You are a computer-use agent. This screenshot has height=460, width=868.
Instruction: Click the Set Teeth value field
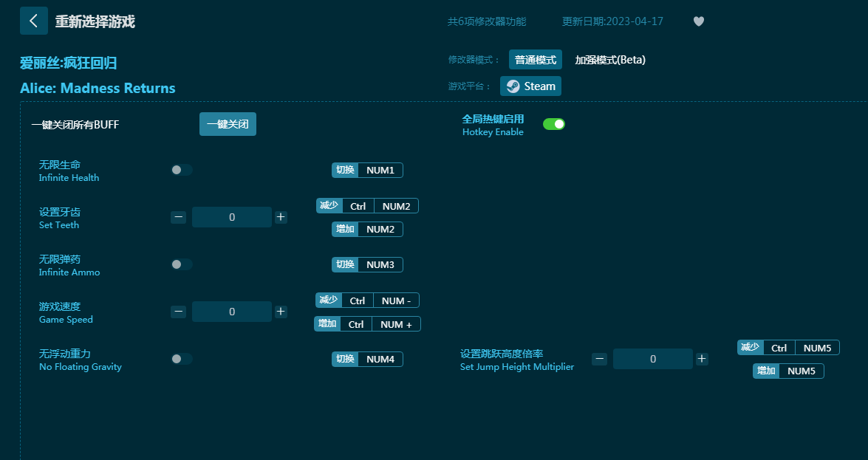[232, 217]
